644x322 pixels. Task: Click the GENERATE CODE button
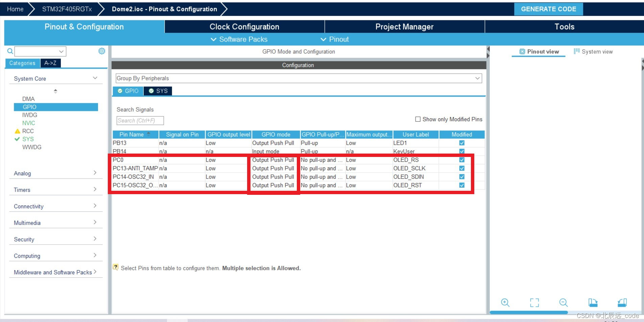tap(548, 9)
